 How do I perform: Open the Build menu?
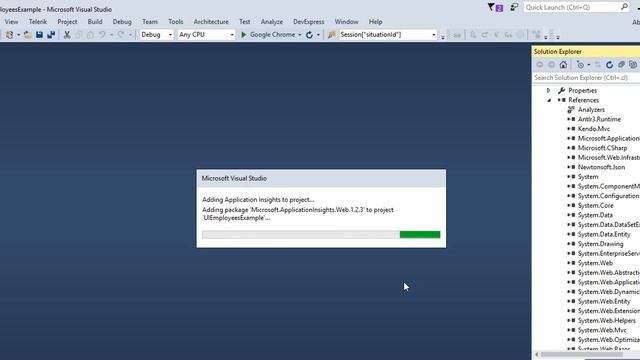point(95,22)
